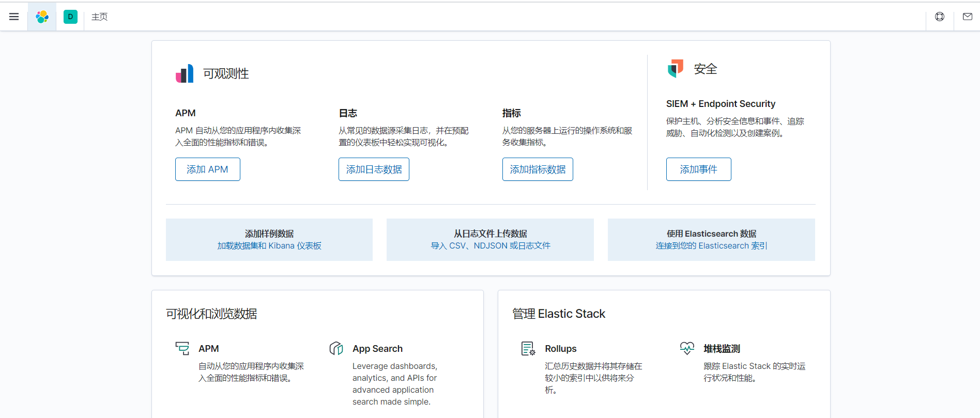Open the 添加样例数据 card
980x418 pixels.
click(269, 240)
